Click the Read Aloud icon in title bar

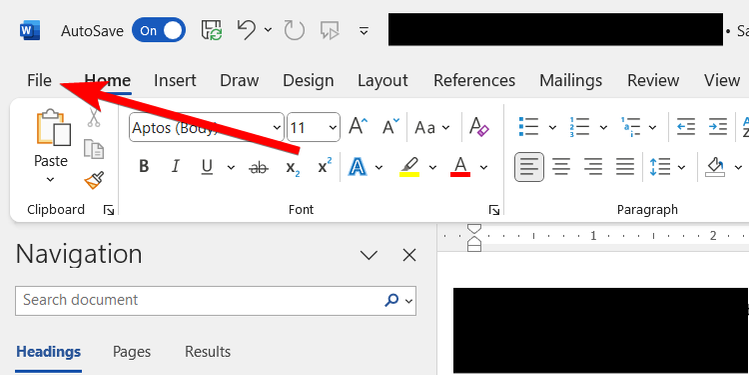pos(330,31)
